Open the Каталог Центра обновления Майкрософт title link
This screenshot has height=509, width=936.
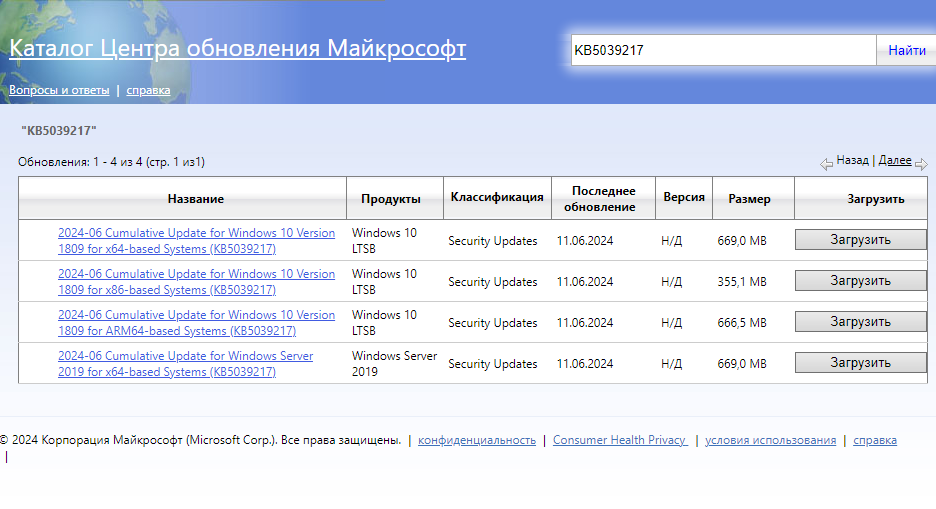tap(237, 48)
